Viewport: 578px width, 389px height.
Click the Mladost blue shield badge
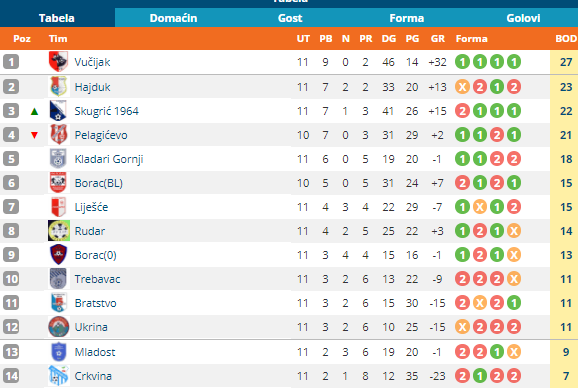coord(58,352)
